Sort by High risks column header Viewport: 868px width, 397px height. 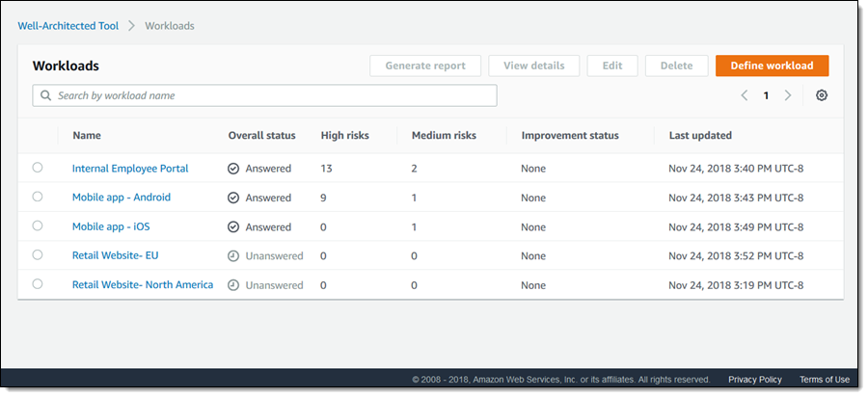(x=344, y=136)
